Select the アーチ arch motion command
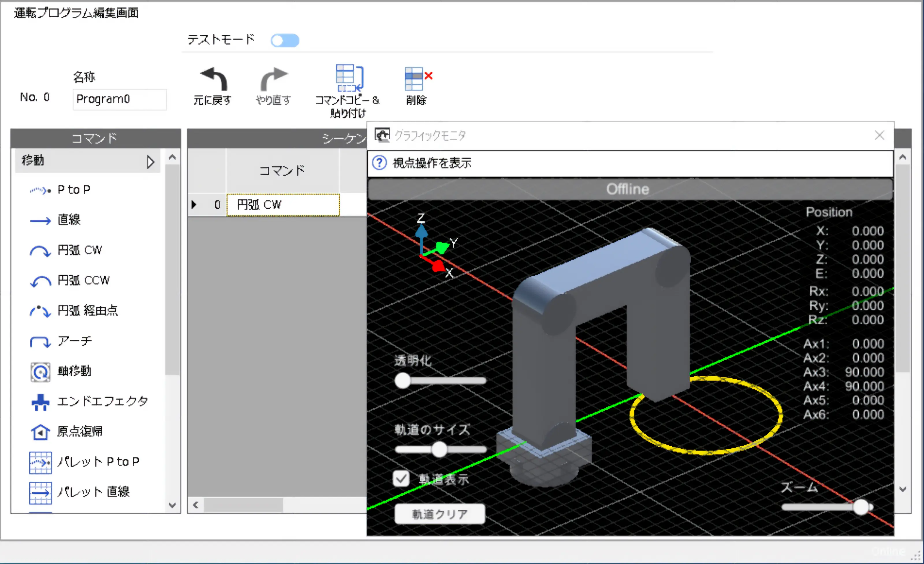Screen dimensions: 924x564 pos(74,341)
